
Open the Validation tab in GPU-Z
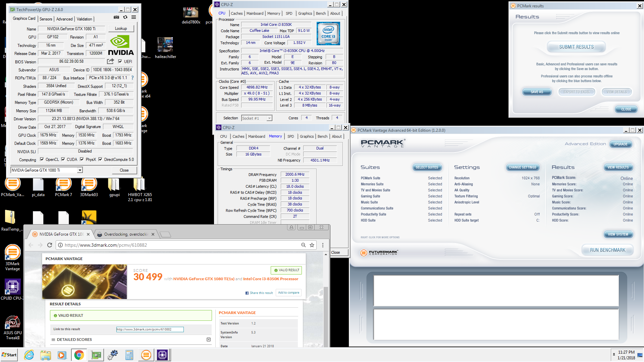[x=84, y=19]
